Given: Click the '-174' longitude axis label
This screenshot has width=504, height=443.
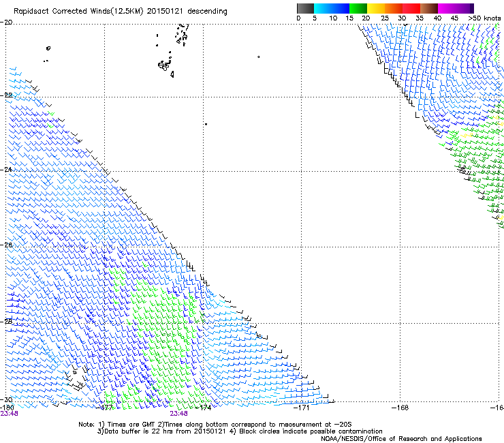Looking at the screenshot, I should pyautogui.click(x=204, y=408).
